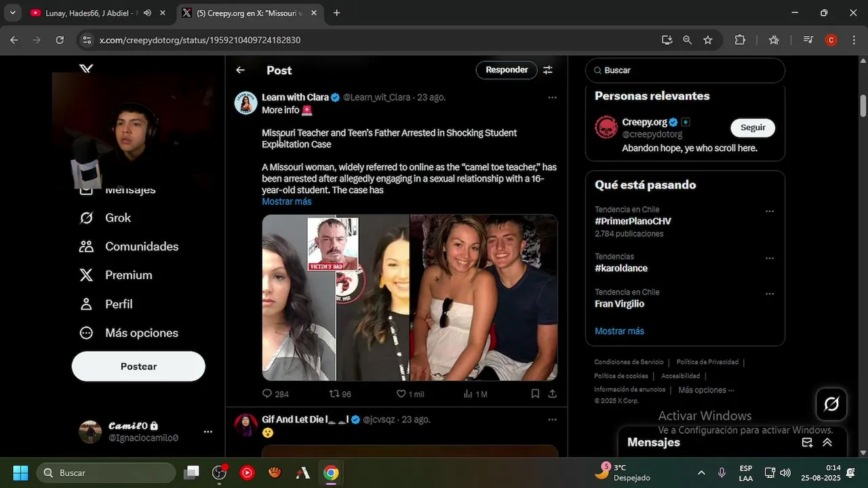This screenshot has width=868, height=488.
Task: Open the Windows Start menu
Action: click(x=20, y=472)
